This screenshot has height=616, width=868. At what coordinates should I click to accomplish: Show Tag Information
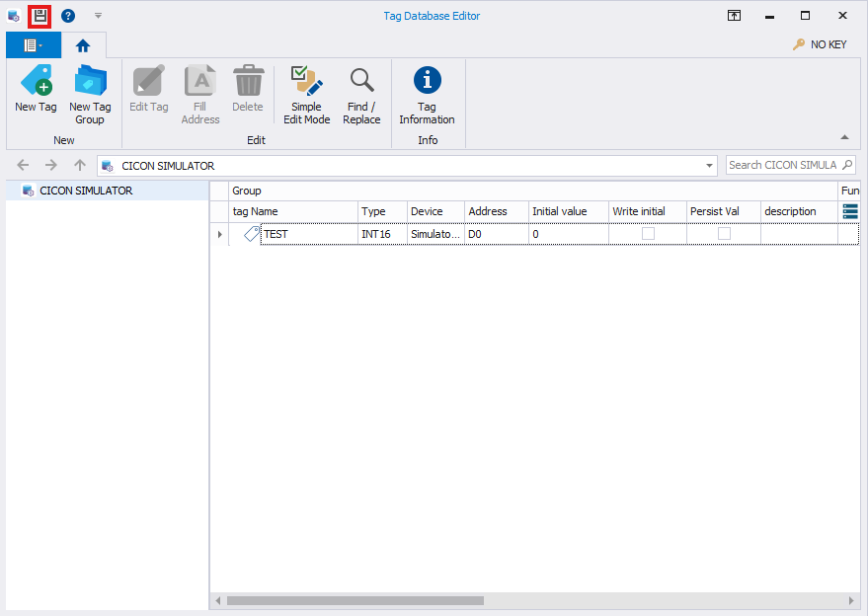pos(427,95)
